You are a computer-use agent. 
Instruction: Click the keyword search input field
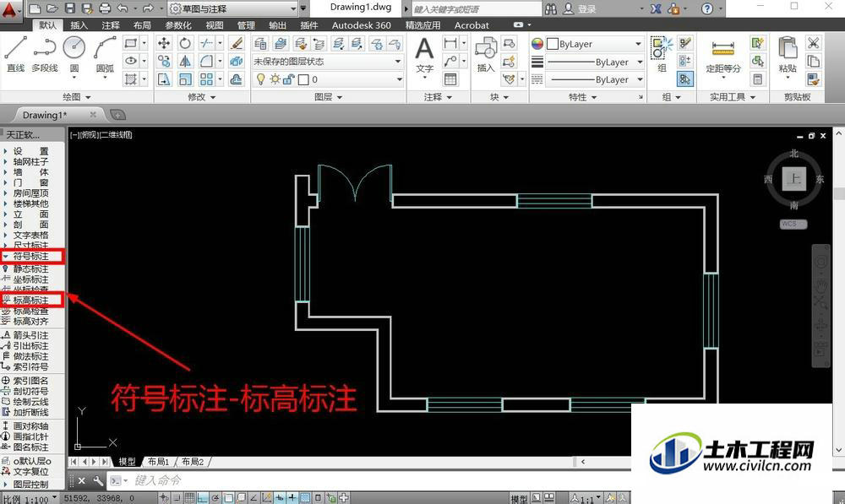(477, 8)
